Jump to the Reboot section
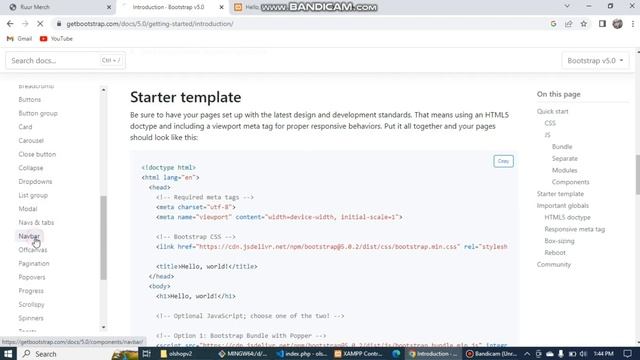This screenshot has width=640, height=360. point(555,253)
